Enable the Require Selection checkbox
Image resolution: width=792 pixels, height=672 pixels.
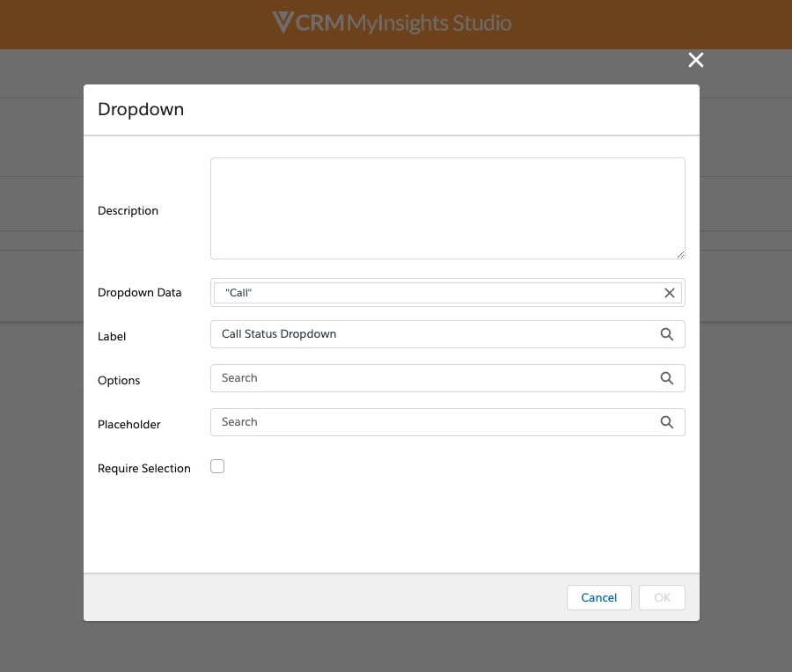(x=217, y=467)
